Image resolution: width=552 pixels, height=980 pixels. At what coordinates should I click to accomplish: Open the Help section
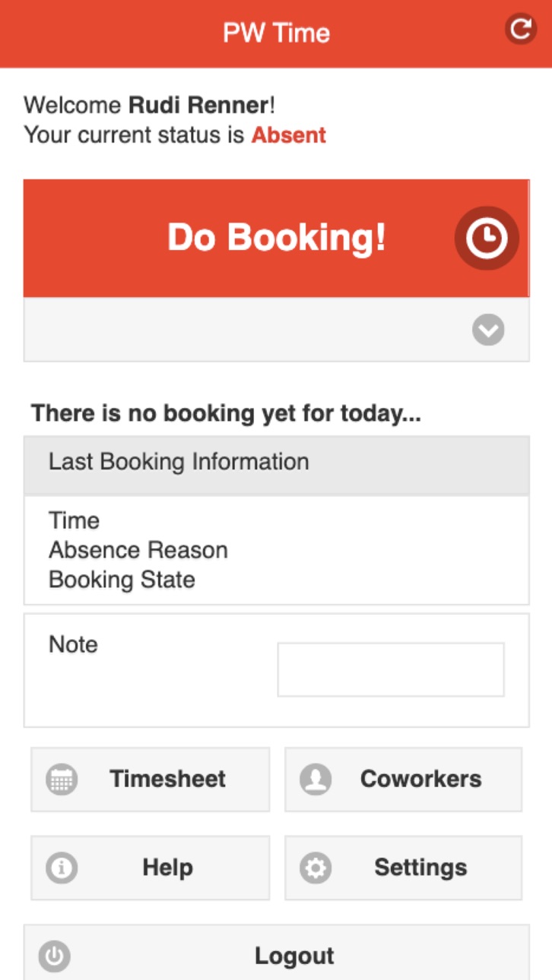(151, 868)
